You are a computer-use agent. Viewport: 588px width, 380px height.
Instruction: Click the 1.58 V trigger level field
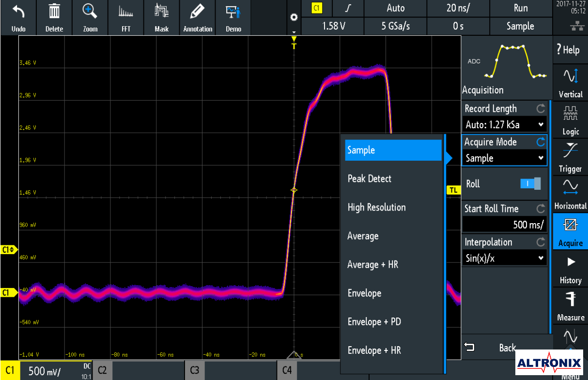click(334, 26)
